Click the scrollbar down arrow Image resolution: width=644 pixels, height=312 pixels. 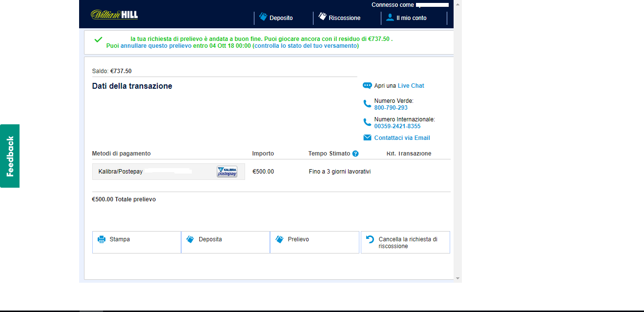(x=457, y=278)
